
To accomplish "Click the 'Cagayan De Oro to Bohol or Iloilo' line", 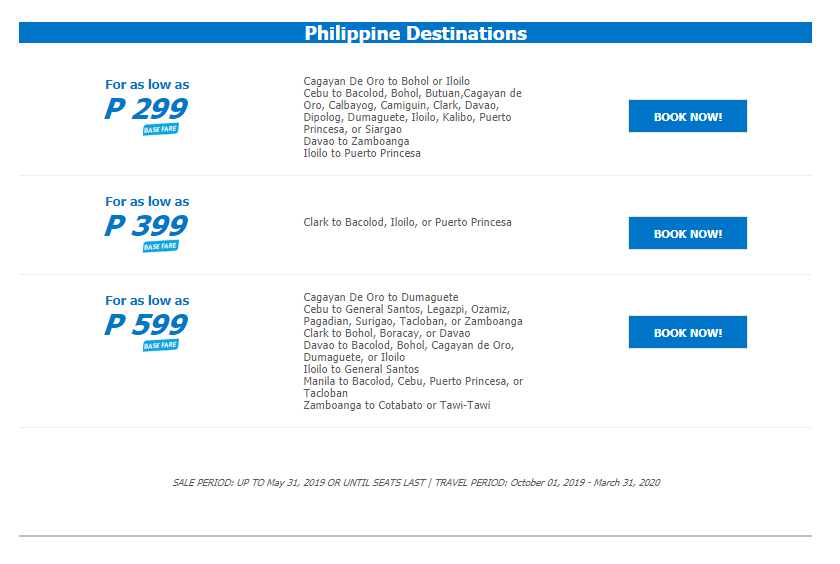I will (387, 81).
